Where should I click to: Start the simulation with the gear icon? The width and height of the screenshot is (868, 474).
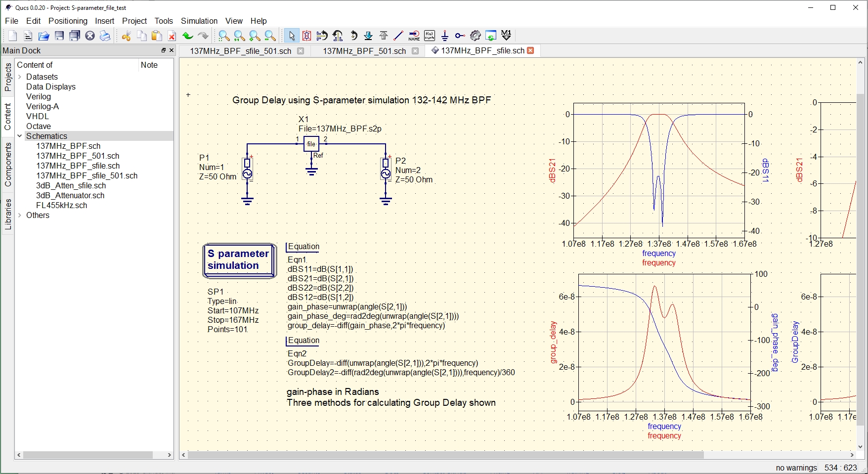pyautogui.click(x=476, y=36)
